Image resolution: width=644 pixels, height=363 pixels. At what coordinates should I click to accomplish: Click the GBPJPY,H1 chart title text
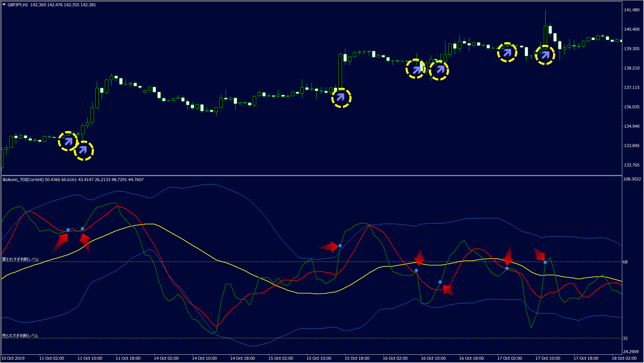point(18,5)
